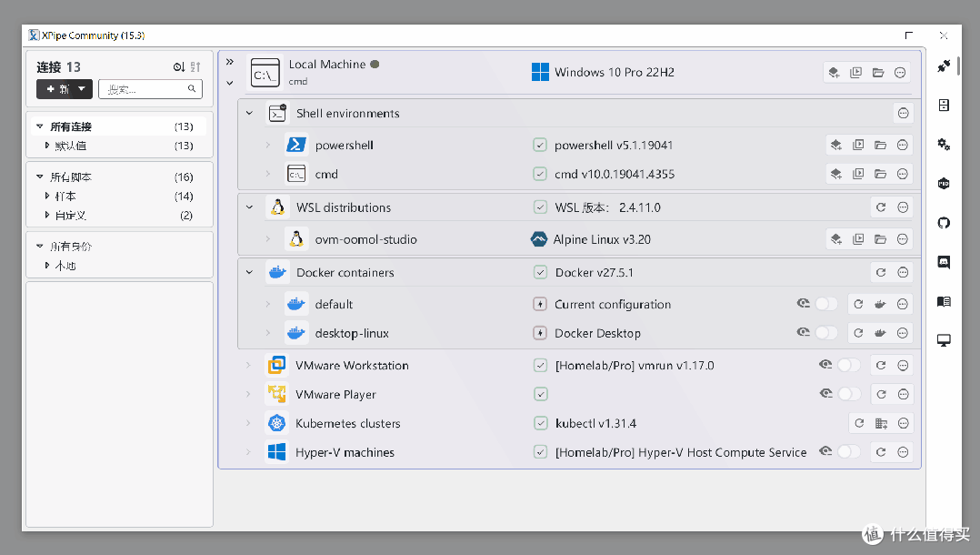This screenshot has width=980, height=555.
Task: Open documentation book icon in sidebar
Action: click(944, 301)
